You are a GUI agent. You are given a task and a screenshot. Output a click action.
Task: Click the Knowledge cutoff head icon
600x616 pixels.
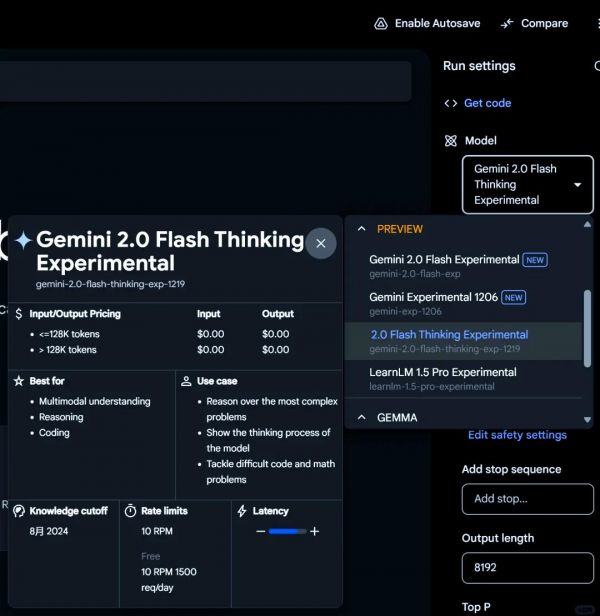click(18, 511)
